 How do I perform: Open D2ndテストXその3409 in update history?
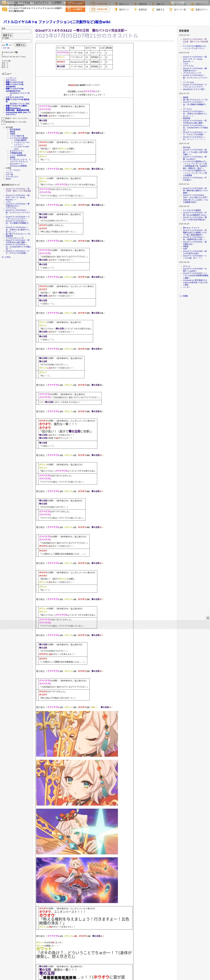pyautogui.click(x=195, y=152)
